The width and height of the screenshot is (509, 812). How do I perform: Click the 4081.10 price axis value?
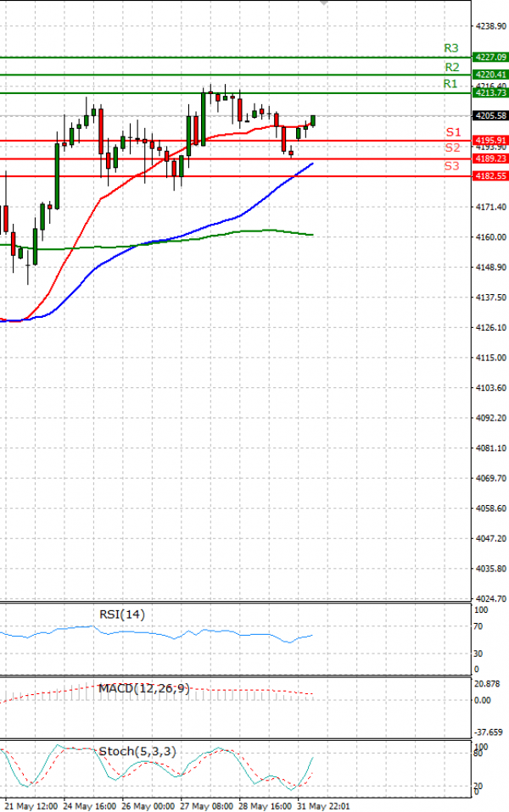coord(491,448)
